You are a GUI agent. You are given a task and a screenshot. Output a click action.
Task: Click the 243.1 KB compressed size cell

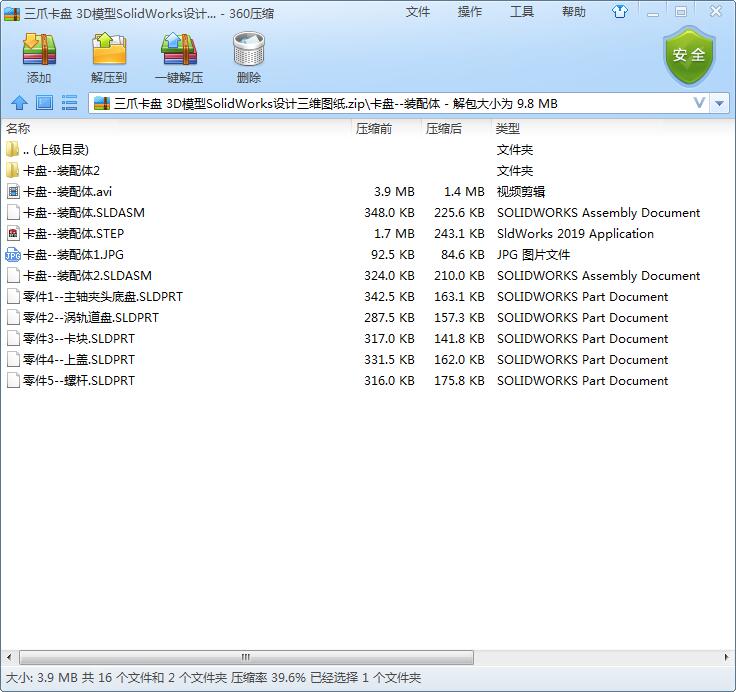point(459,233)
